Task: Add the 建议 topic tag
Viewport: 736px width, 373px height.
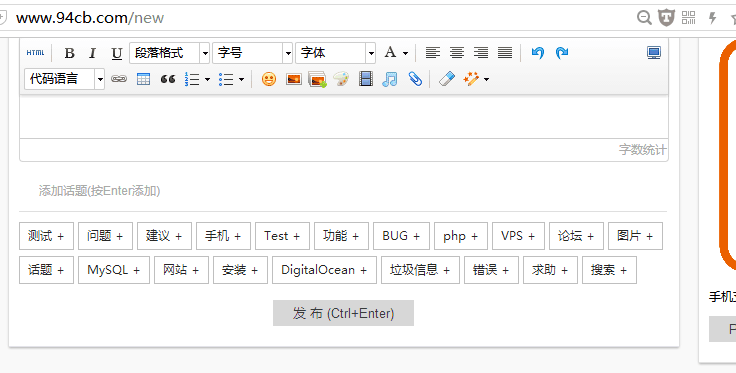Action: [164, 236]
